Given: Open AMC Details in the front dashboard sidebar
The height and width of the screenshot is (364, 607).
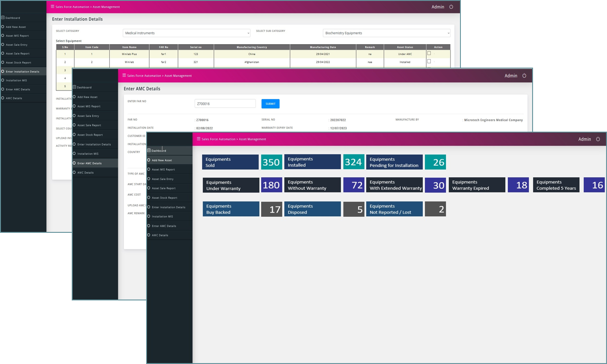Looking at the screenshot, I should (x=160, y=235).
